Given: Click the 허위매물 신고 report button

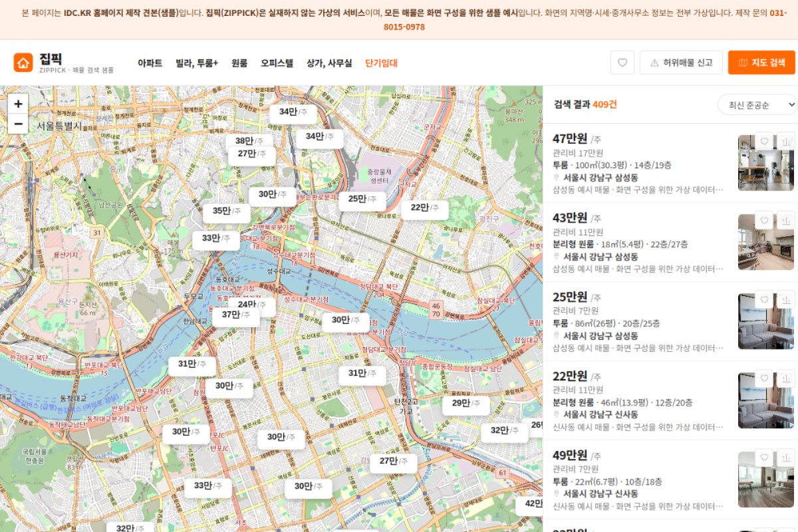Looking at the screenshot, I should click(681, 63).
